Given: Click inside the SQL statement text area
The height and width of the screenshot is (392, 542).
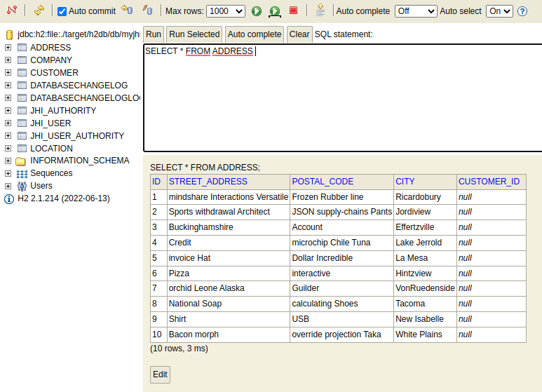Looking at the screenshot, I should point(343,98).
